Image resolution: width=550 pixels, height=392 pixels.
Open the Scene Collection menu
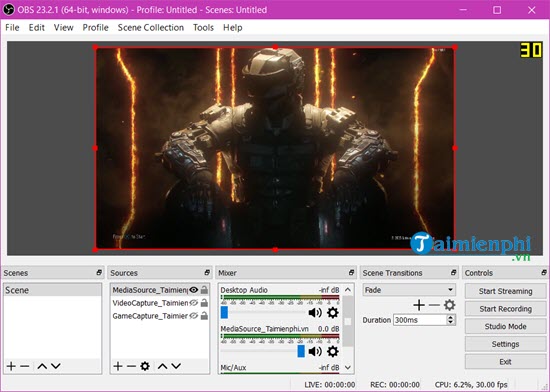[151, 27]
